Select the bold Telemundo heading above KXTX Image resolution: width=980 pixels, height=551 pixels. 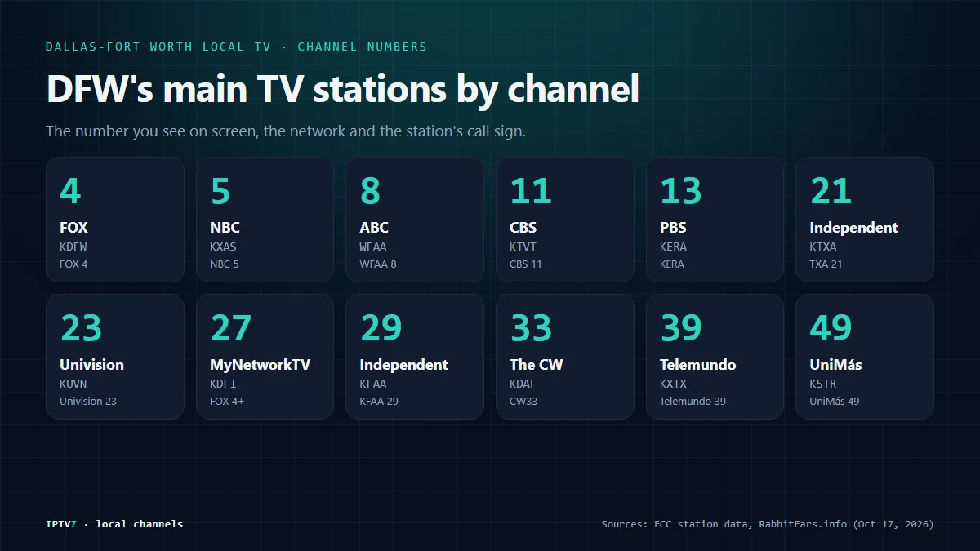point(698,365)
